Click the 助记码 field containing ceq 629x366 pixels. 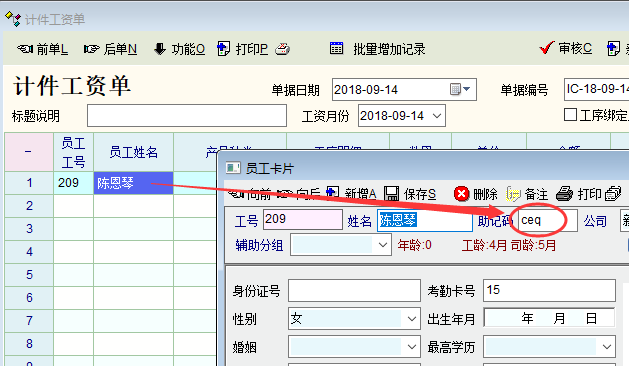pyautogui.click(x=548, y=220)
